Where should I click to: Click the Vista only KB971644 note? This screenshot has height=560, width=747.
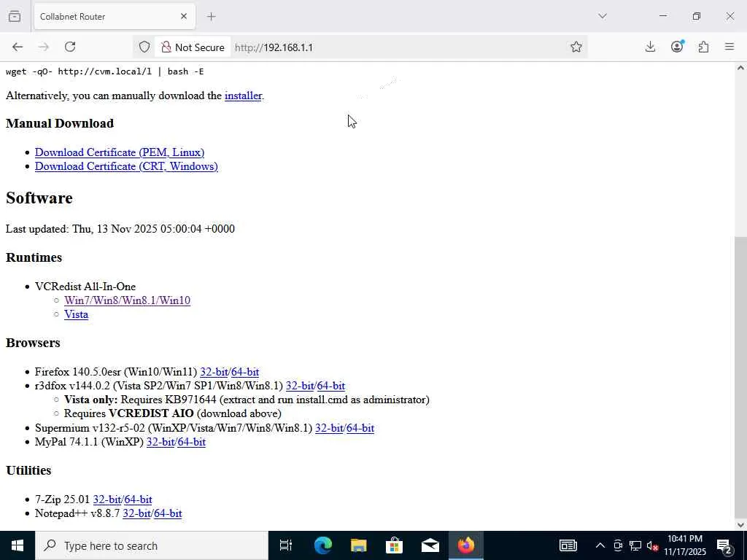pos(247,400)
